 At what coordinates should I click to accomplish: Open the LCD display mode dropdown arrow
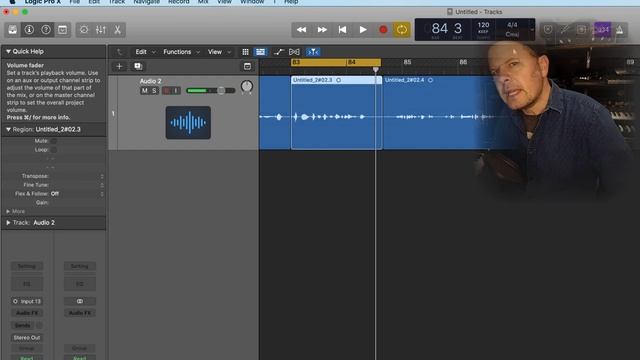532,30
